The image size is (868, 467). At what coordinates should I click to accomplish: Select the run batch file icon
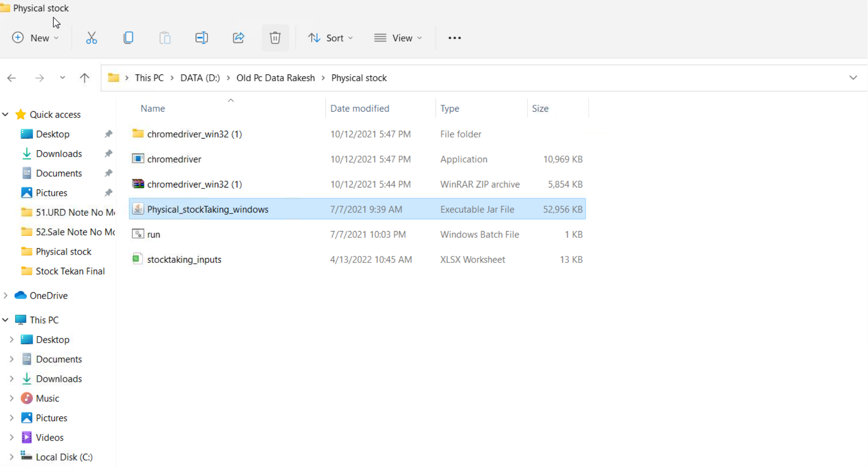point(138,234)
